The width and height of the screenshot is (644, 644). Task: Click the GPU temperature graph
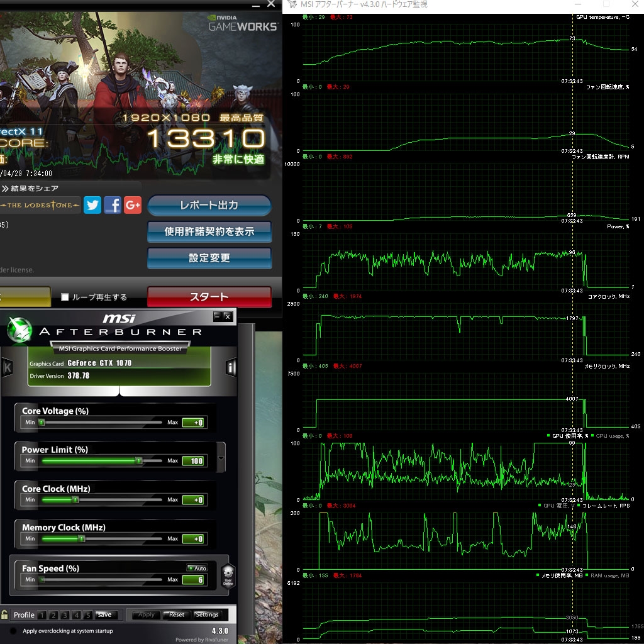[465, 53]
